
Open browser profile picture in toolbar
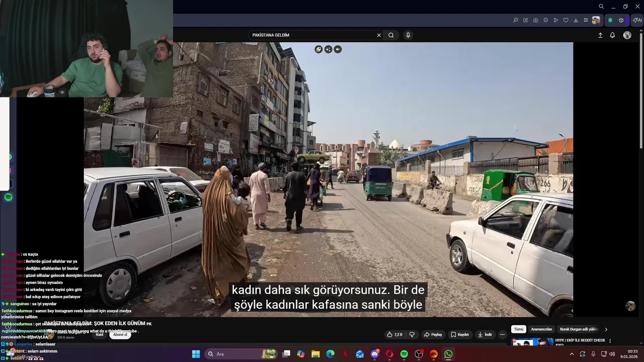tap(596, 20)
